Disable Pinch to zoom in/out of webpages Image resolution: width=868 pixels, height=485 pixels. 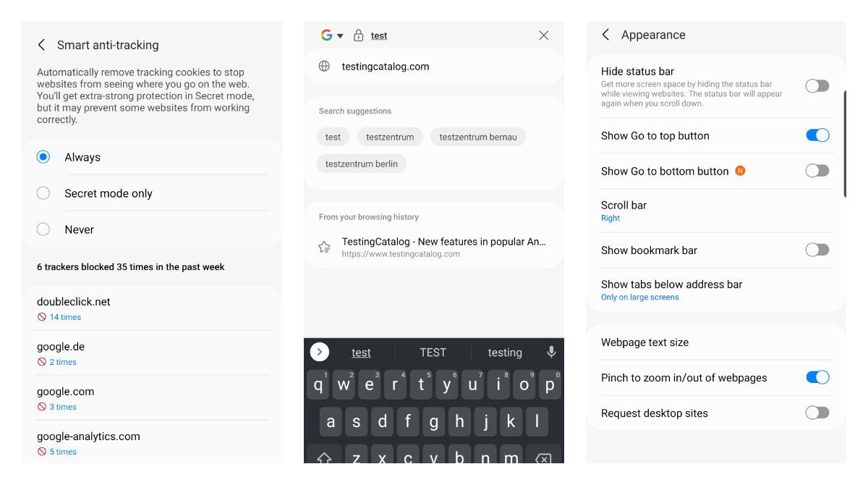pyautogui.click(x=818, y=377)
